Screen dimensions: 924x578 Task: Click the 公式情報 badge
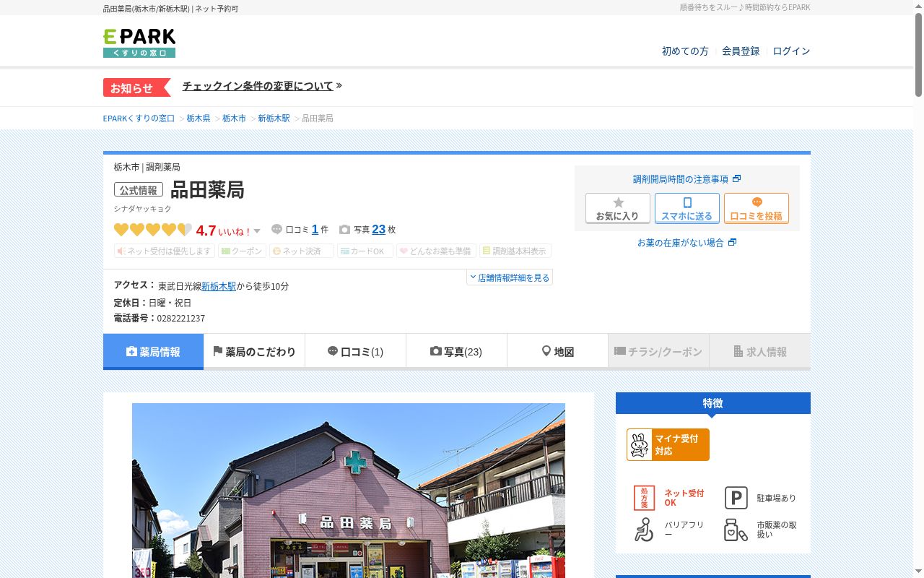coord(139,190)
